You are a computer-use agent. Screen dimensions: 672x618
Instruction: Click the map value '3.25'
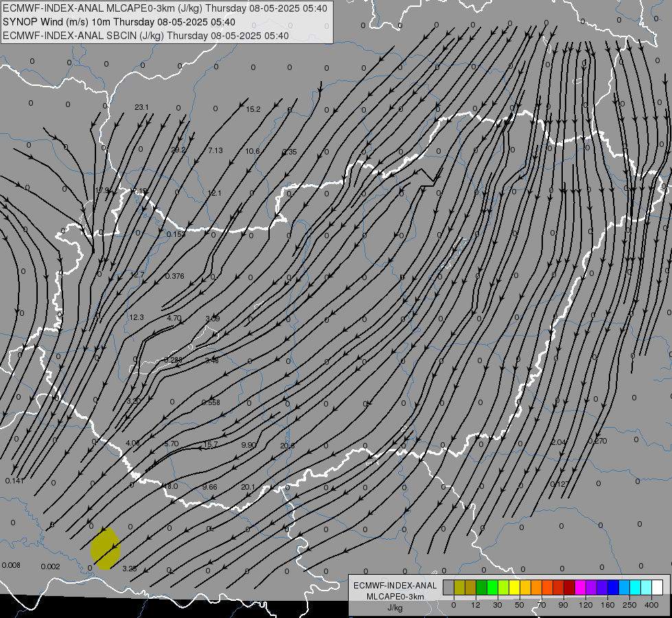click(130, 569)
